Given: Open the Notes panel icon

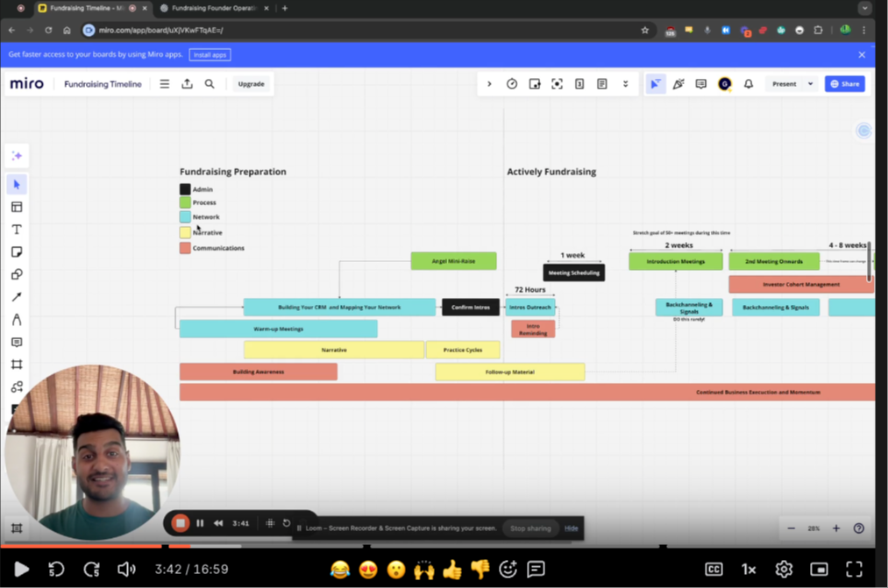Looking at the screenshot, I should pyautogui.click(x=602, y=84).
